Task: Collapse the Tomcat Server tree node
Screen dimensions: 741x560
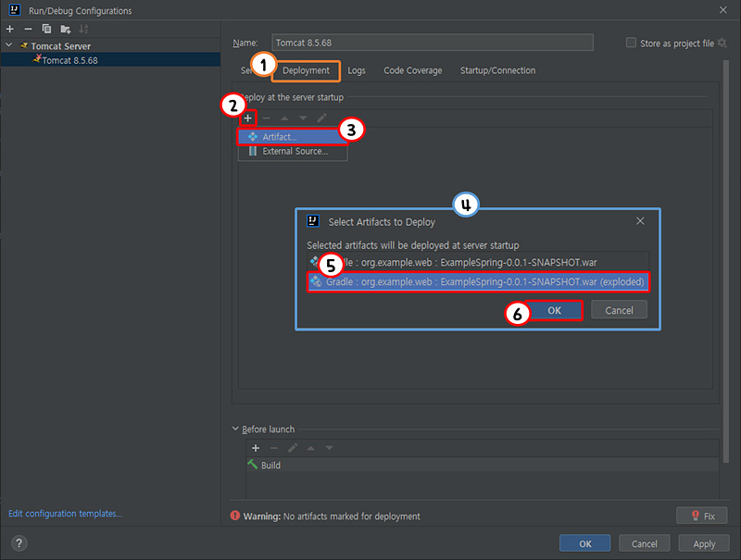Action: pyautogui.click(x=9, y=45)
